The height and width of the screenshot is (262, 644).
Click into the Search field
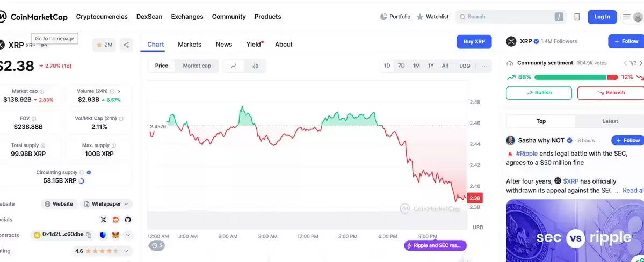[x=511, y=17]
